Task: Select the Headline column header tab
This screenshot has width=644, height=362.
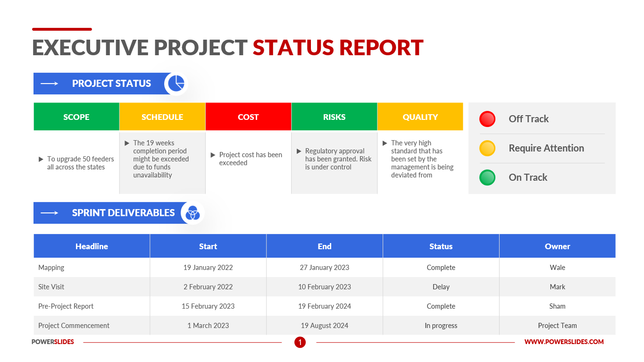Action: [92, 245]
